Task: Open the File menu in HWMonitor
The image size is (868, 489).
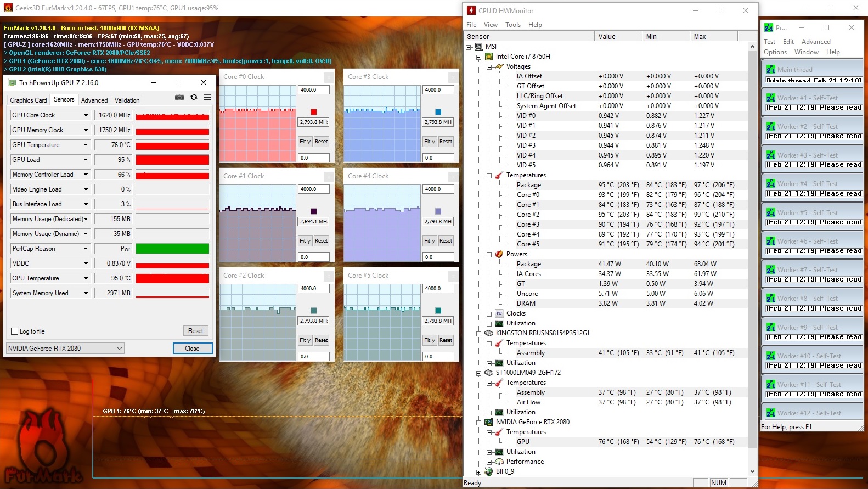Action: 471,25
